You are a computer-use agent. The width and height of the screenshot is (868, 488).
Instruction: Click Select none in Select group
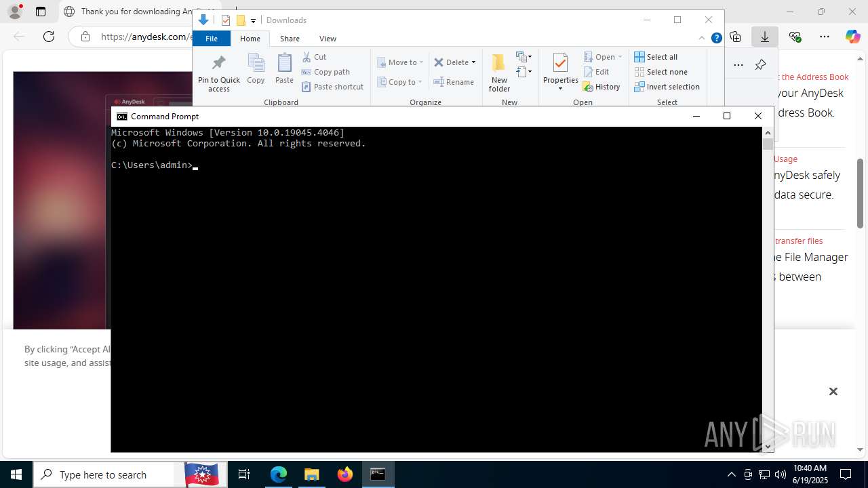660,72
